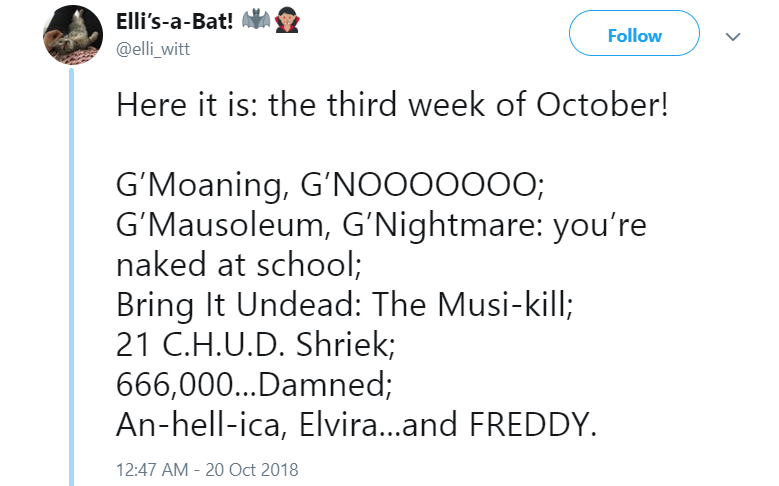
Task: Follow the account with the Follow button
Action: click(x=634, y=36)
